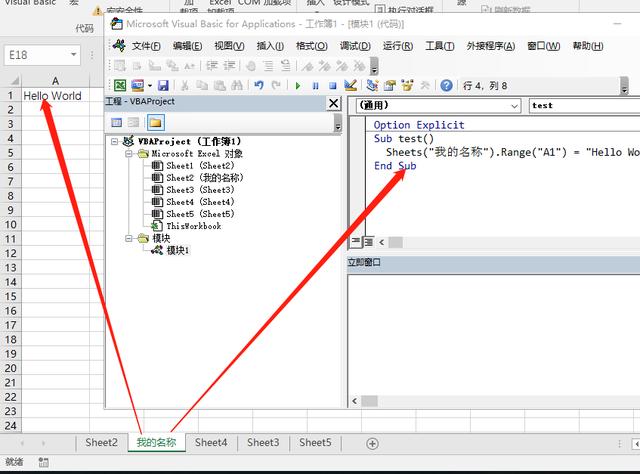Open the 窗口(W) menu
640x474 pixels.
coord(544,46)
